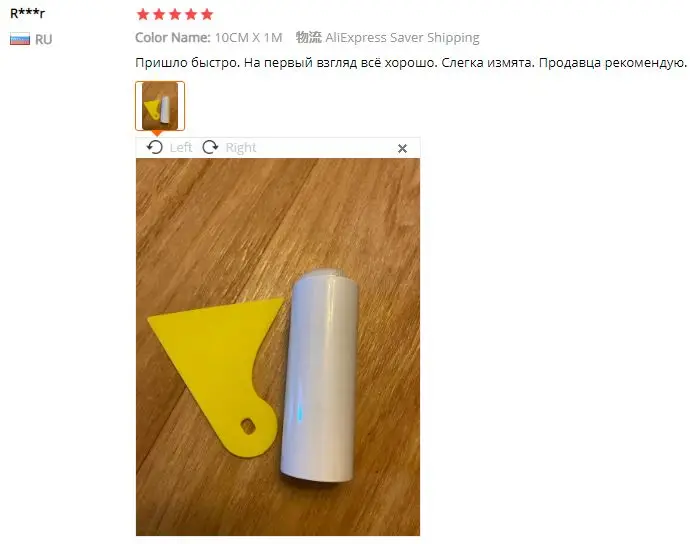This screenshot has width=690, height=544.
Task: Click the enlarged photo of yellow scraper
Action: 278,347
